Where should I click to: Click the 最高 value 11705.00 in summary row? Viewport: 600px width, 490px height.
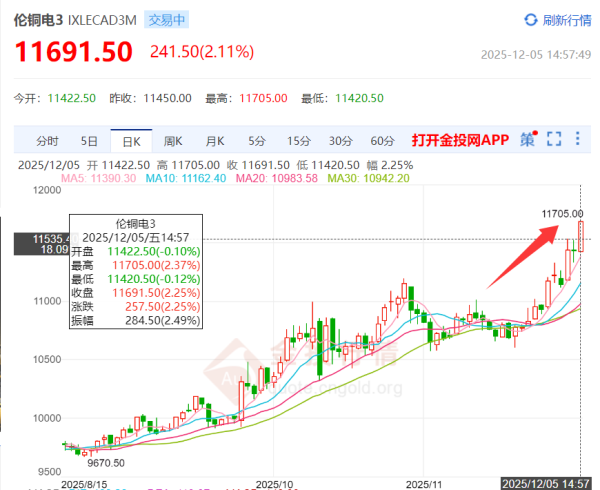263,98
